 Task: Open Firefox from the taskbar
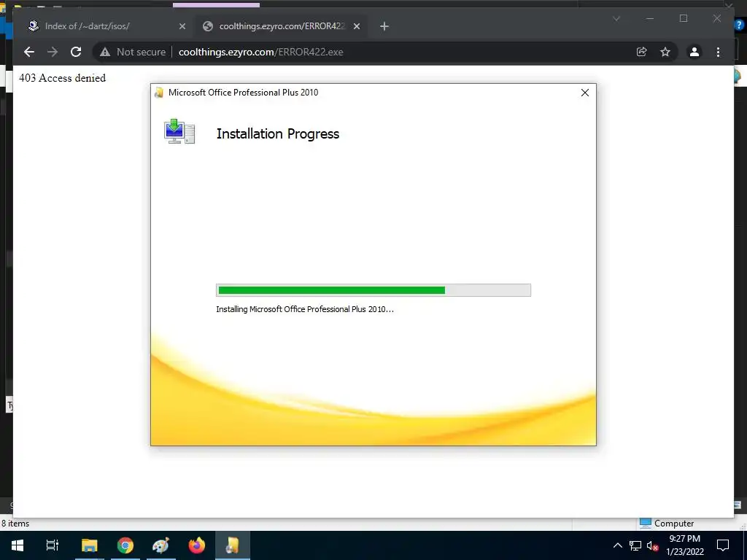tap(196, 545)
